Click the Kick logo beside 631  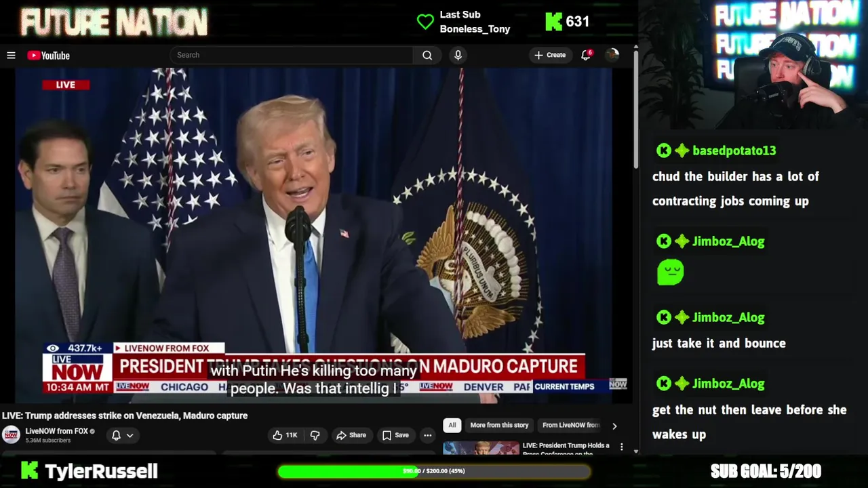coord(553,22)
